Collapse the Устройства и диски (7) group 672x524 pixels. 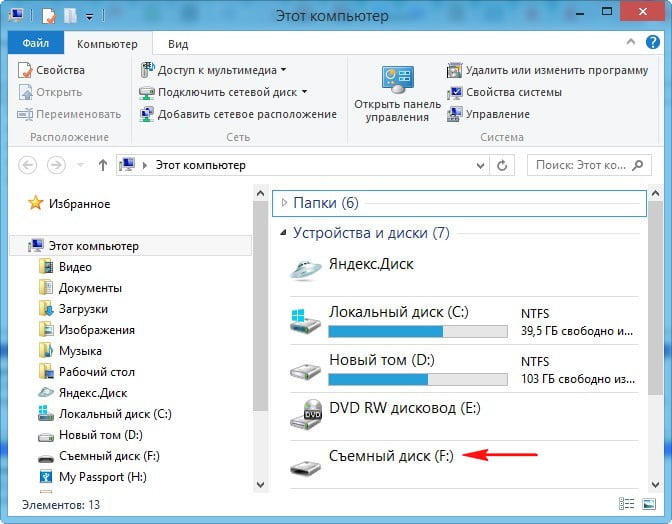click(282, 233)
